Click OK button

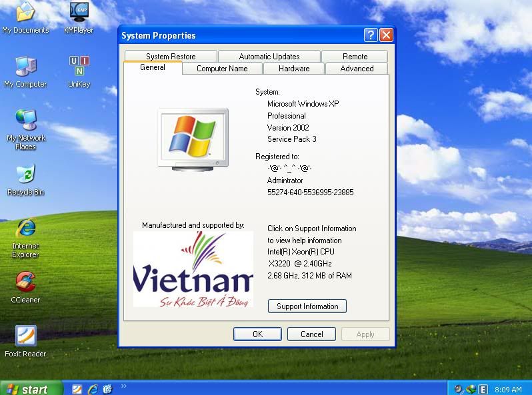coord(257,334)
